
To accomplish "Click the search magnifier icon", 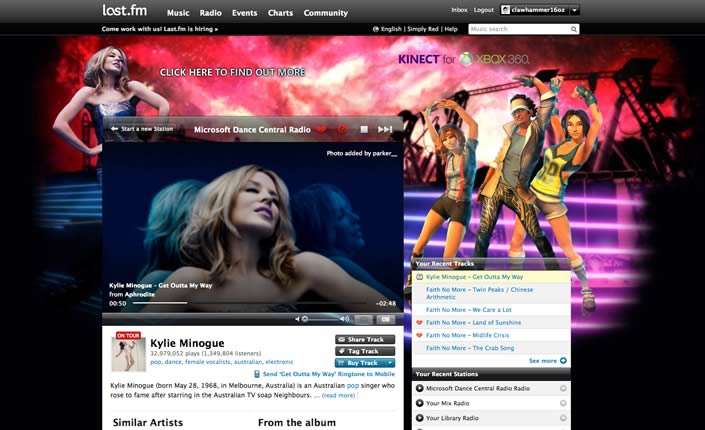I will point(574,30).
